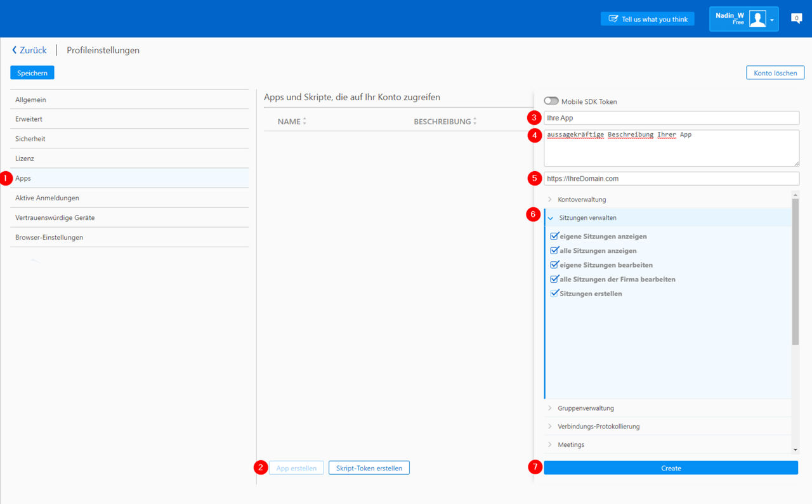
Task: Click the scrollbar down arrow in permissions list
Action: tap(796, 449)
